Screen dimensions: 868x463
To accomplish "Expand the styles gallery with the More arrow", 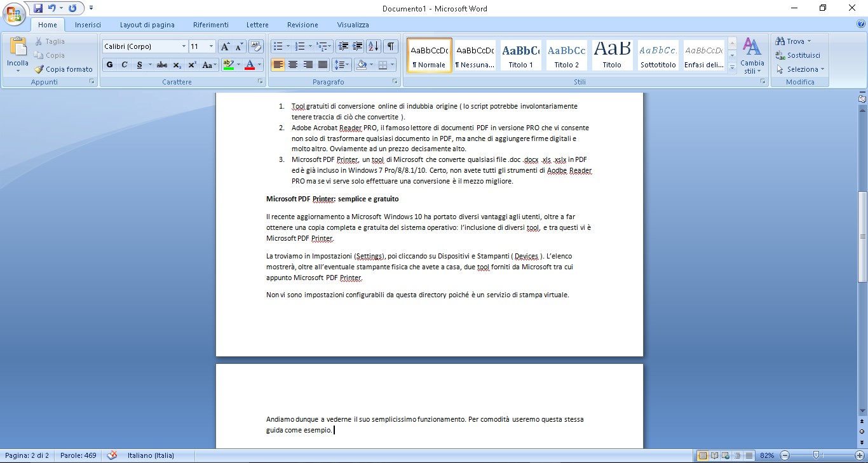I will (732, 67).
